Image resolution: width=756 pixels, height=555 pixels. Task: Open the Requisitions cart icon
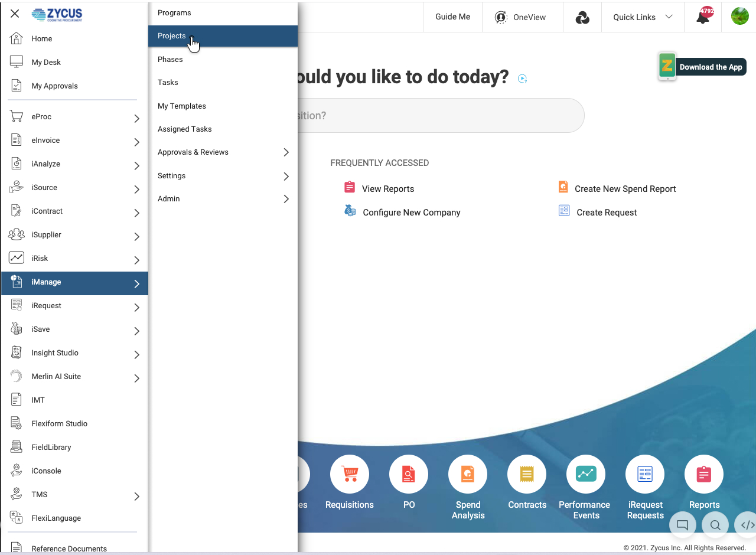tap(350, 474)
